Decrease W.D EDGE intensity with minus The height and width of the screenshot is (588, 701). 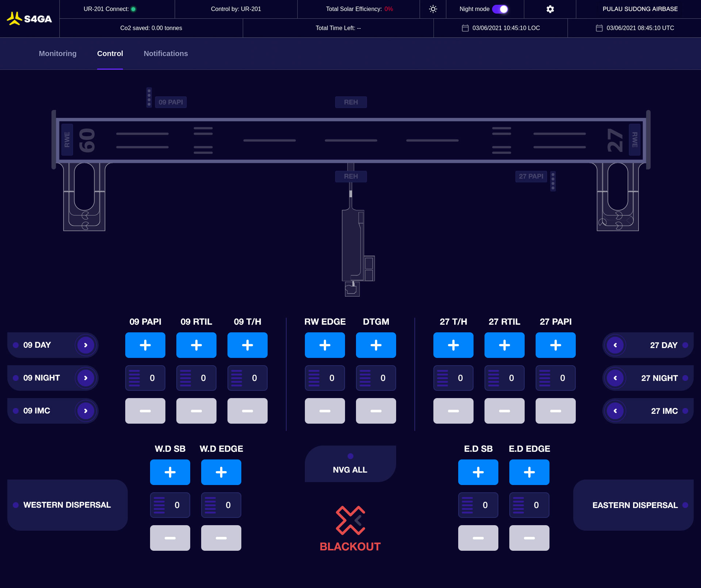221,538
